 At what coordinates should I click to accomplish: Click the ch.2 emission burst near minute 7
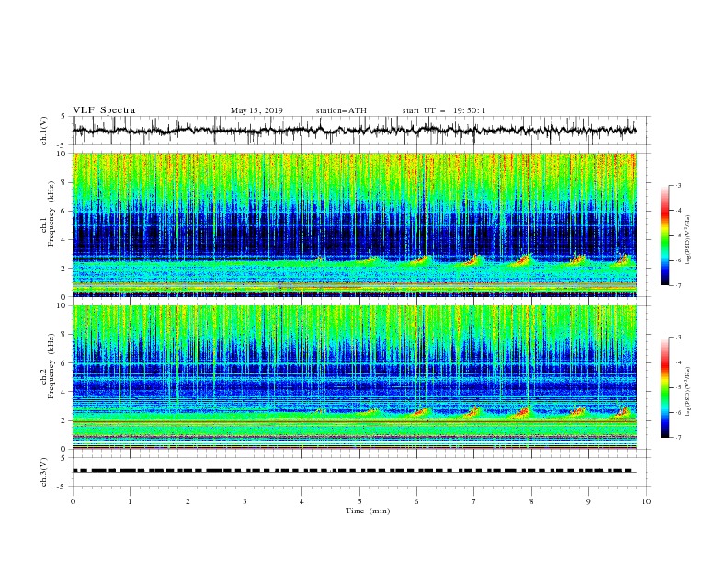472,412
